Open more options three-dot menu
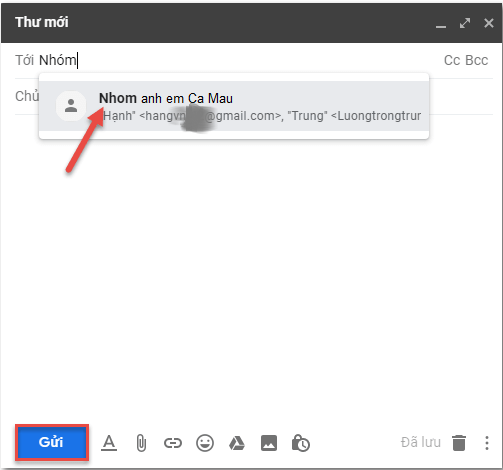The image size is (503, 470). click(x=487, y=443)
